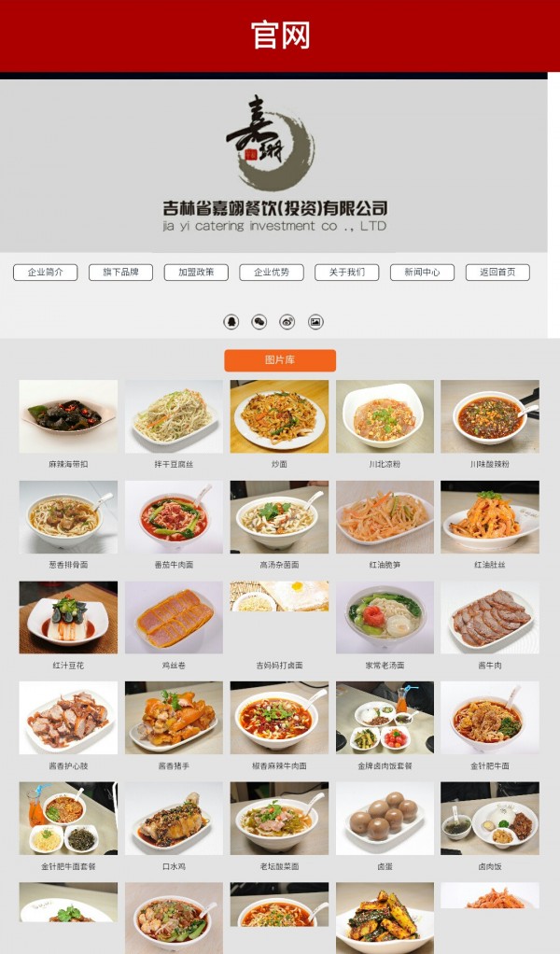
Task: Select the 川味酸辣粉 dish image
Action: click(490, 416)
